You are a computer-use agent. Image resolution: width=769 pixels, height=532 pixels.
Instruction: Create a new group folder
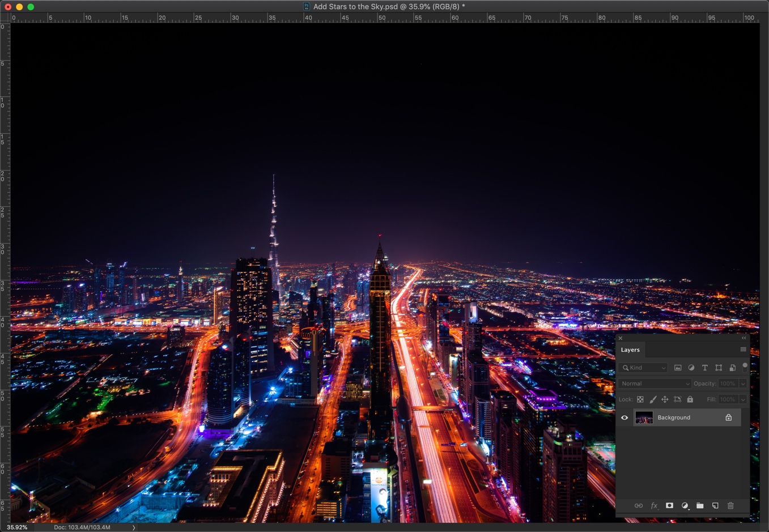click(x=700, y=505)
